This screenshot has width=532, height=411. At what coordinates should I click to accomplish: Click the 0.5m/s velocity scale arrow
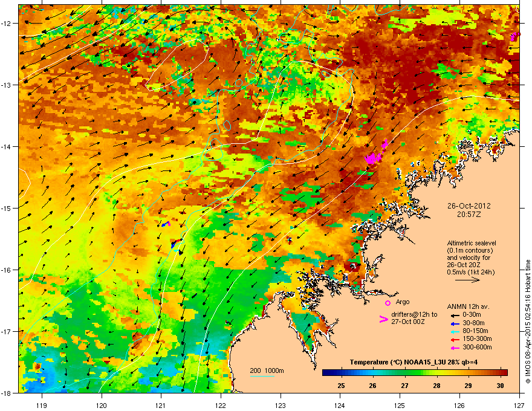click(x=467, y=280)
